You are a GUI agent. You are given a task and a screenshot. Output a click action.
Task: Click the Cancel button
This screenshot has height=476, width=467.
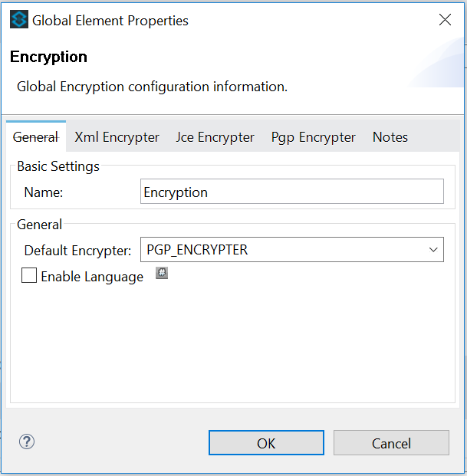coord(391,443)
